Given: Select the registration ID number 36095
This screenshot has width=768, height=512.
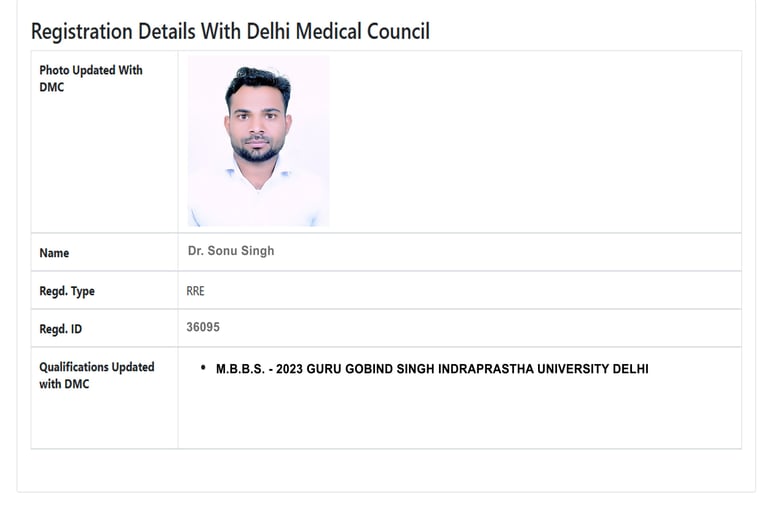Looking at the screenshot, I should click(x=203, y=327).
